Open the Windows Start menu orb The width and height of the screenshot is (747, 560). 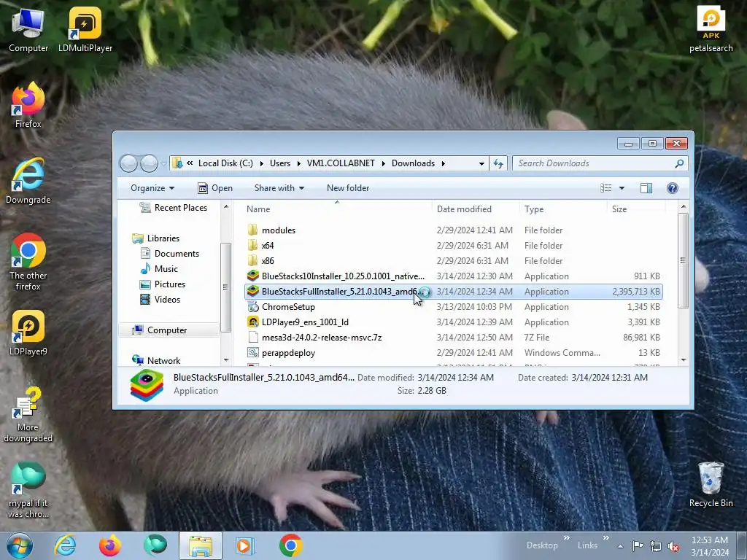click(20, 545)
